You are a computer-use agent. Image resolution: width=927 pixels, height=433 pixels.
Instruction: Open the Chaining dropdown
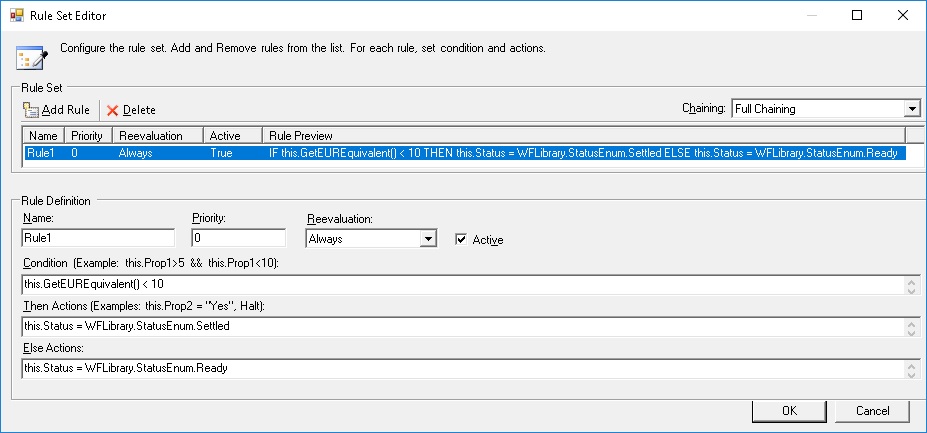coord(913,109)
